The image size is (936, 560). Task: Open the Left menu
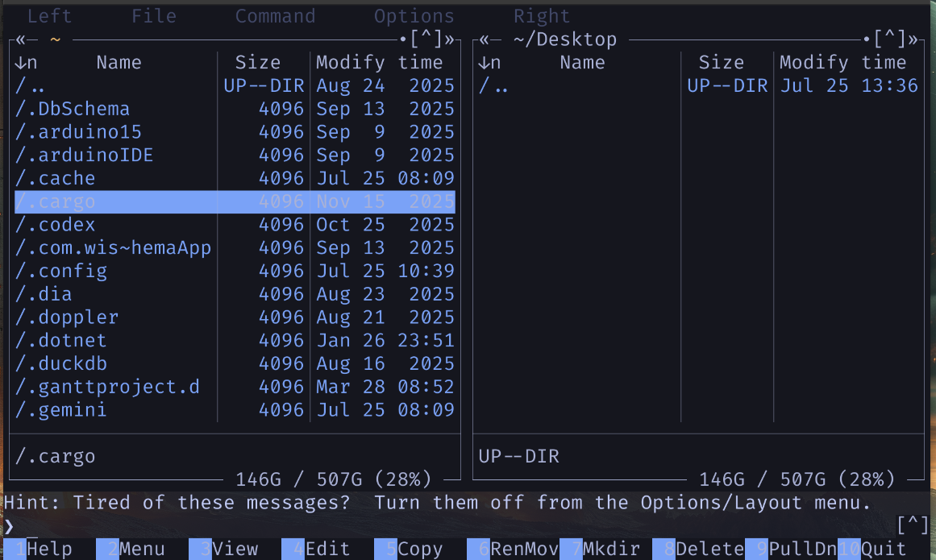coord(49,16)
